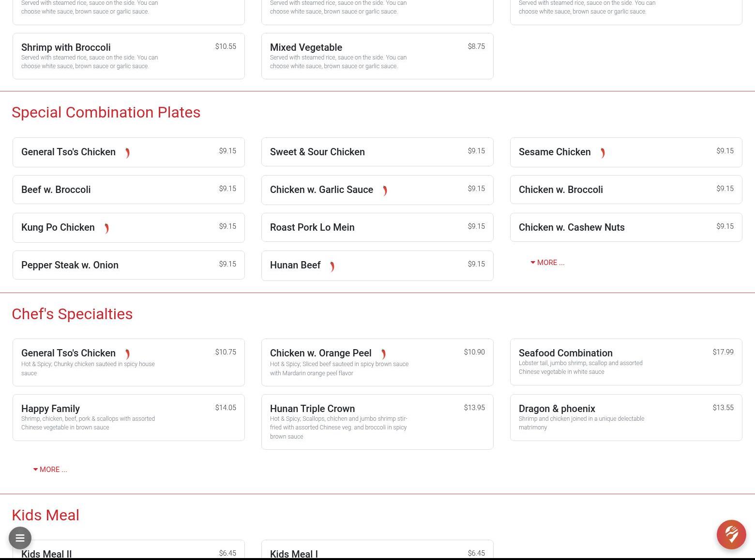Click the orange reservation badge icon
This screenshot has width=755, height=560.
[x=731, y=534]
